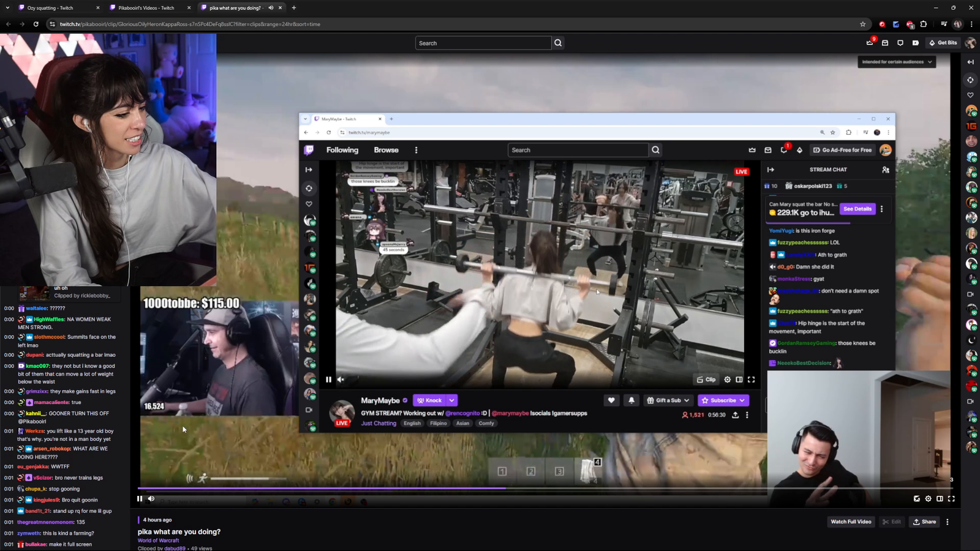This screenshot has height=551, width=980.
Task: Click 'Go Ad-Free for Free' button
Action: tap(843, 150)
